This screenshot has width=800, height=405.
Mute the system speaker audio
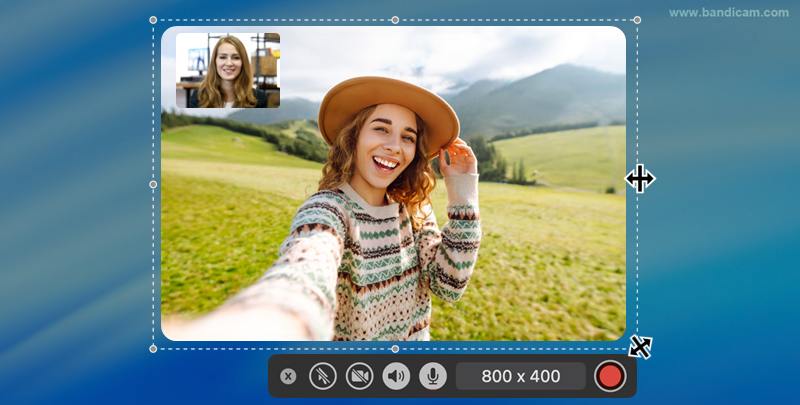396,376
